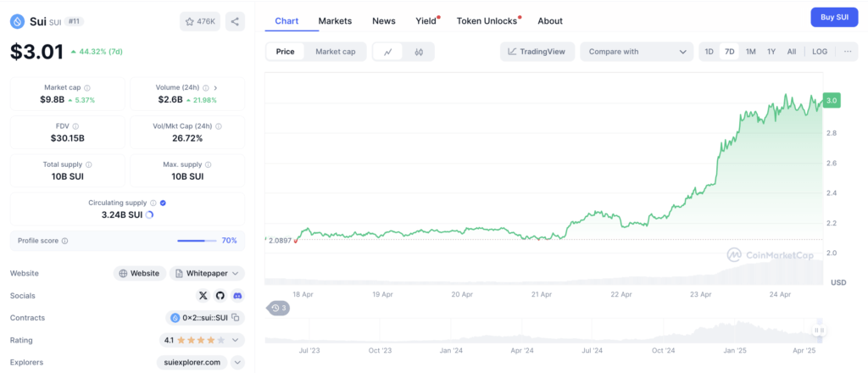
Task: Open the Discord social icon
Action: pyautogui.click(x=237, y=296)
